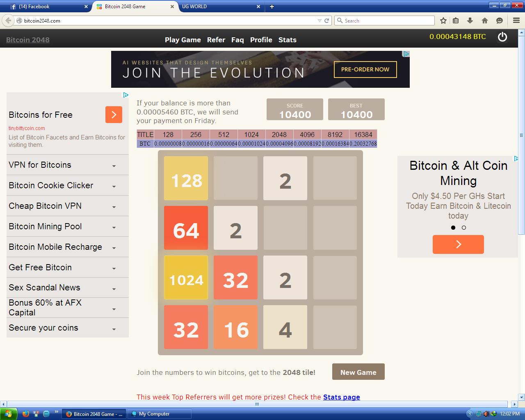Follow the Stats page link
The image size is (525, 420).
(x=342, y=397)
